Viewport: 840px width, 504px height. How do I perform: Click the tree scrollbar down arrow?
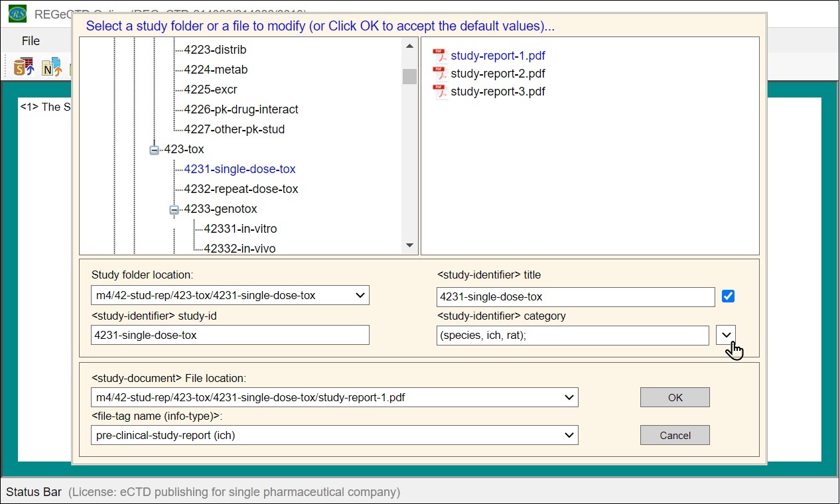click(409, 246)
